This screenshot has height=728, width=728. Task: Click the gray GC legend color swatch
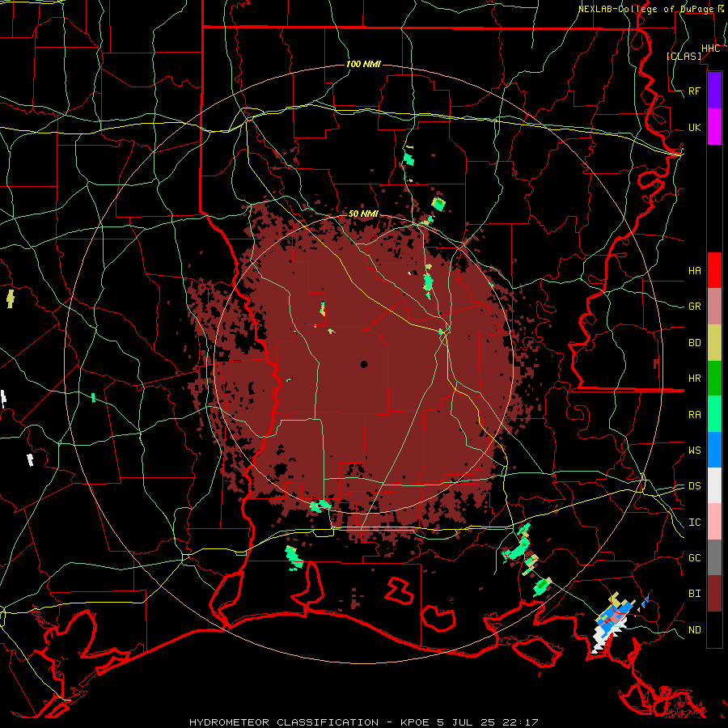[714, 557]
